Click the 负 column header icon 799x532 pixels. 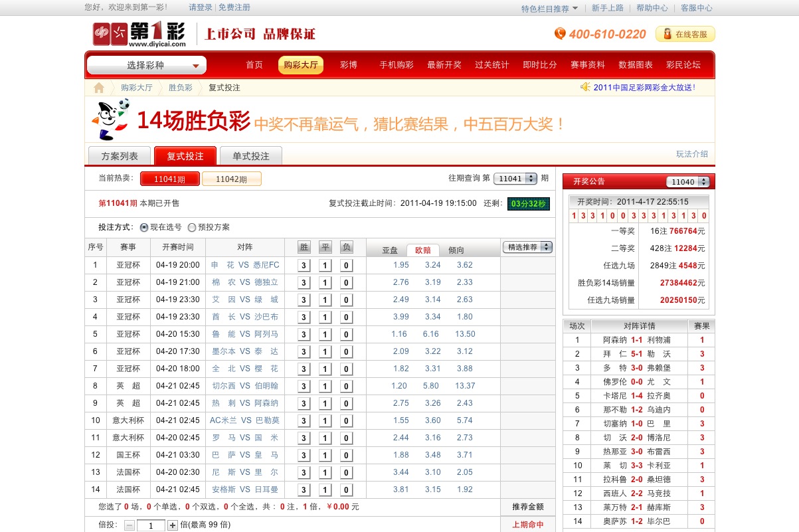[x=346, y=247]
